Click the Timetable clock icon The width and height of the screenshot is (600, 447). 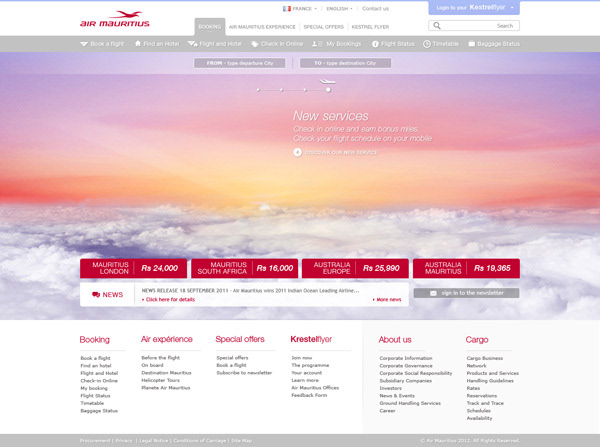427,44
